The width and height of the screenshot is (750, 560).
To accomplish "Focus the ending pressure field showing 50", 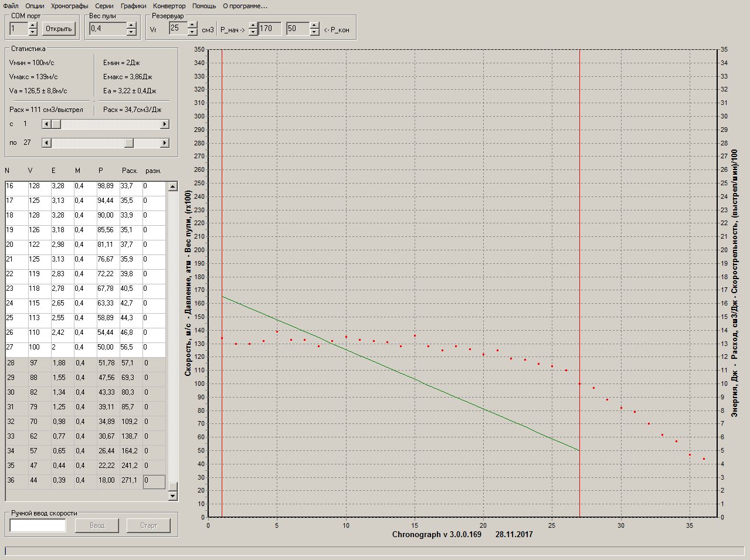I will click(298, 28).
